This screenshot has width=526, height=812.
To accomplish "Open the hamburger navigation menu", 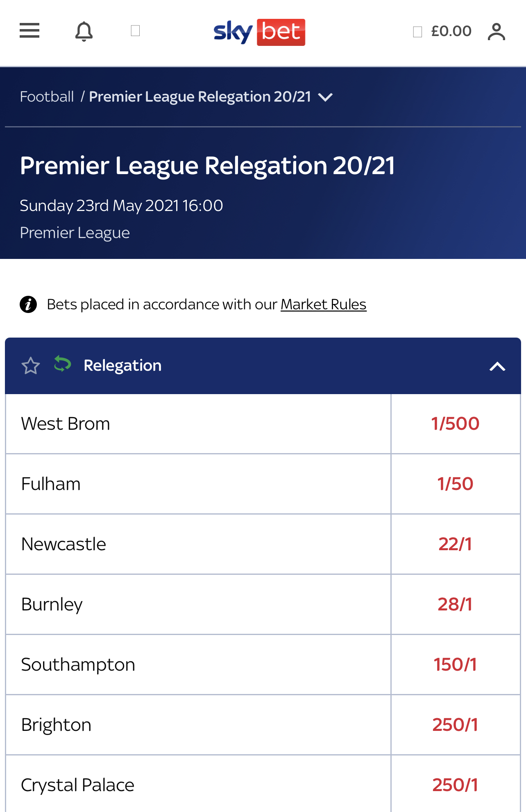I will point(29,31).
